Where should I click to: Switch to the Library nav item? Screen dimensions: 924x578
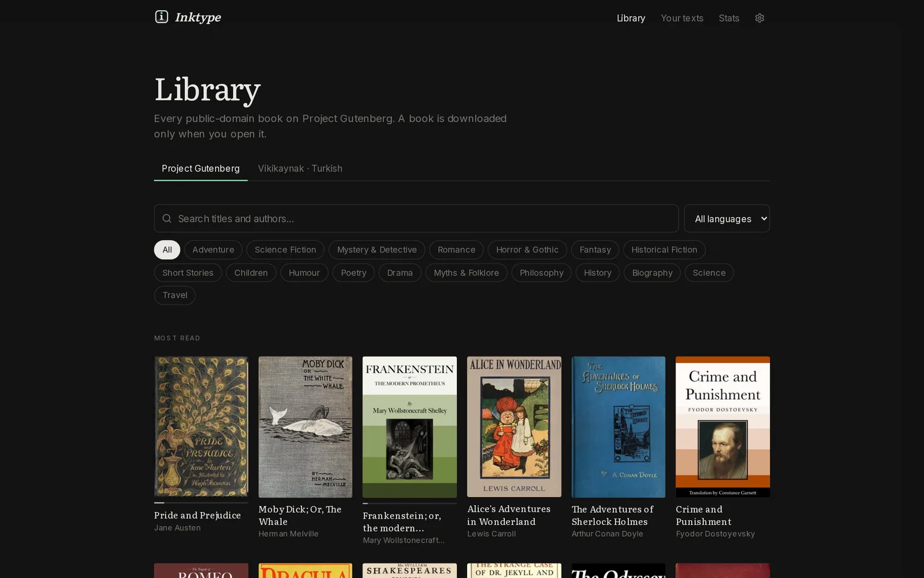coord(631,18)
